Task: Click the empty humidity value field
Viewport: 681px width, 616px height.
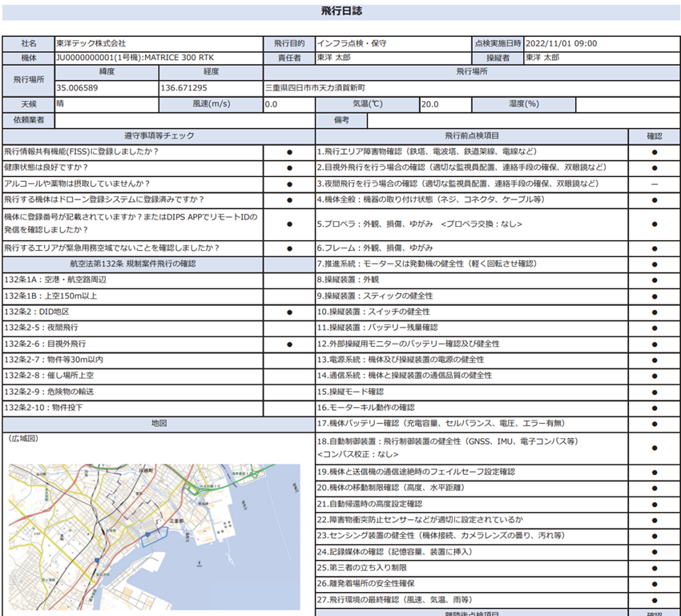Action: [628, 104]
